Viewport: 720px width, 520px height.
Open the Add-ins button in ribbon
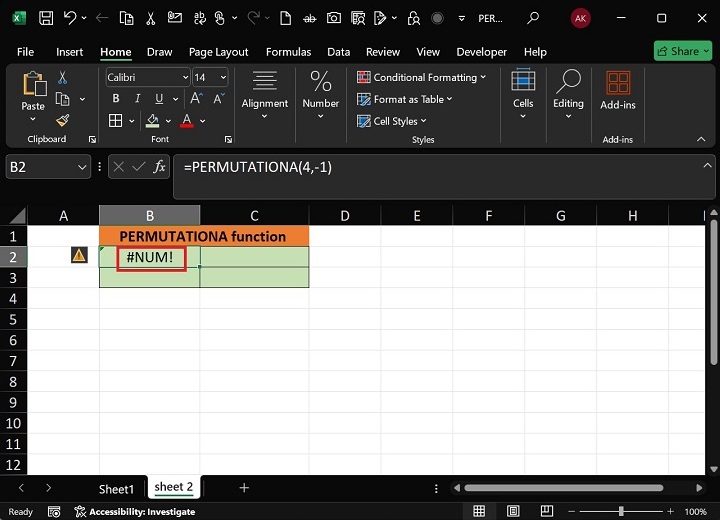[x=618, y=90]
